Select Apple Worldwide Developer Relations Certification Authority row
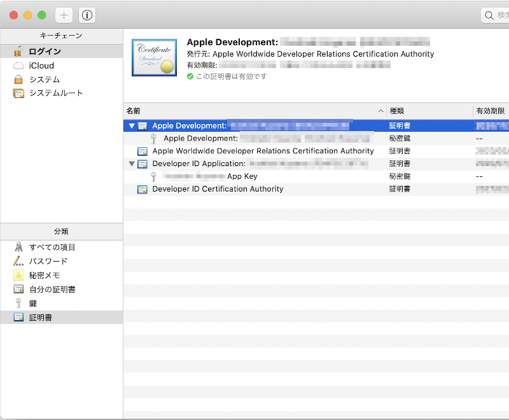 [263, 151]
